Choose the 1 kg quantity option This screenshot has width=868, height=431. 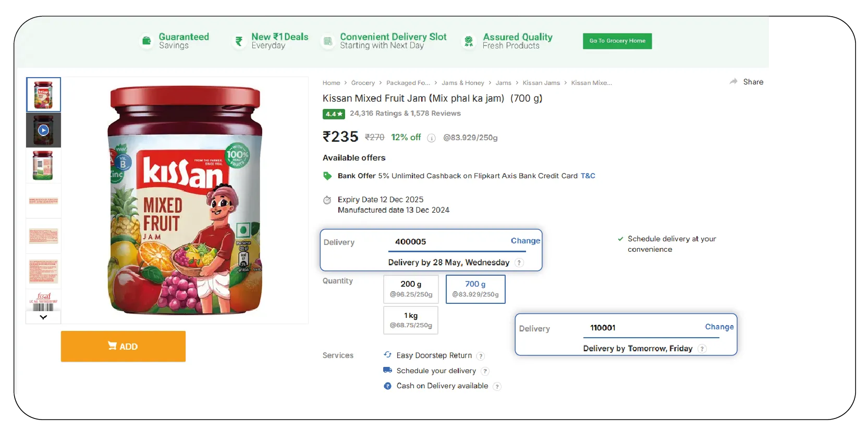(x=411, y=320)
